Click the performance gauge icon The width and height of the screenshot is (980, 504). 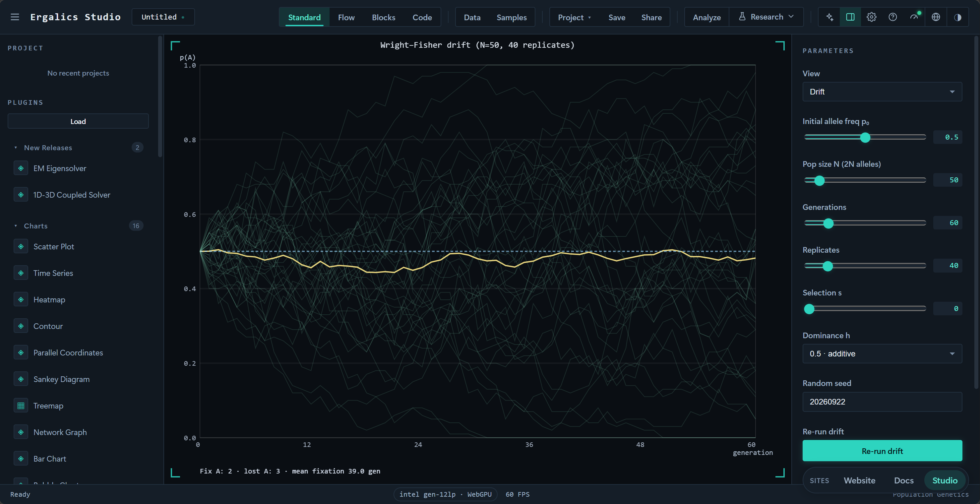[914, 17]
